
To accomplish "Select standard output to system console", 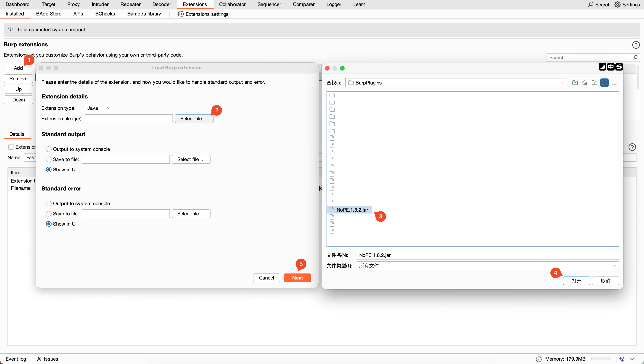I will click(49, 149).
